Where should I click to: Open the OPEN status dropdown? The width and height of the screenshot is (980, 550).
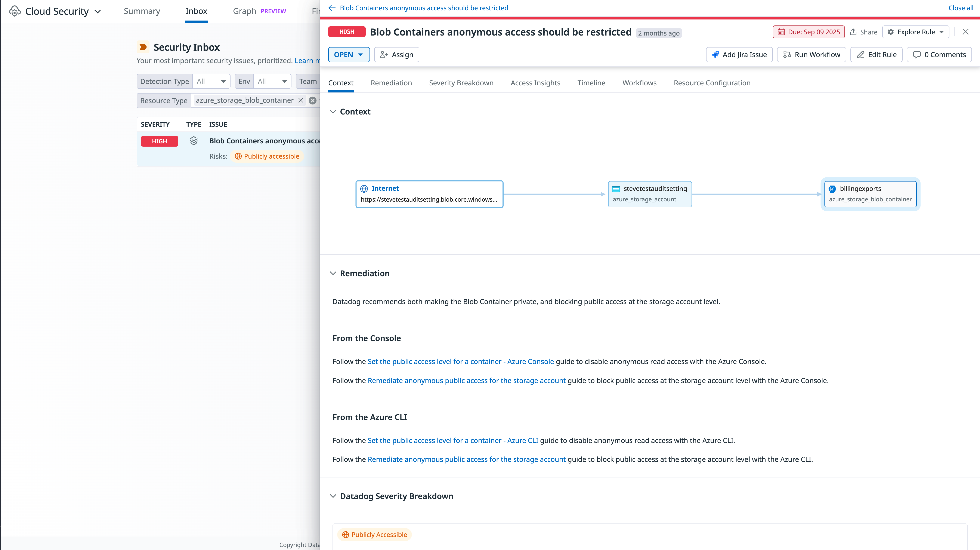pyautogui.click(x=349, y=54)
